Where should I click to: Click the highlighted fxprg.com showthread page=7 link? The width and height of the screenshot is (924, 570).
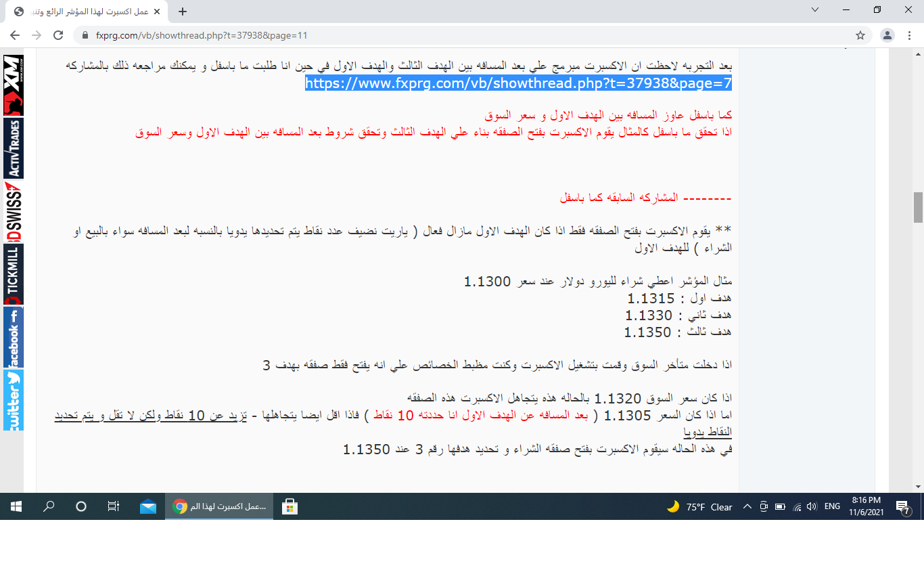(x=518, y=83)
